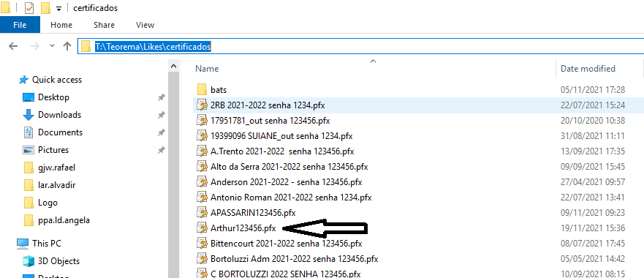The image size is (644, 278).
Task: Open Desktop under Quick access
Action: (x=53, y=97)
